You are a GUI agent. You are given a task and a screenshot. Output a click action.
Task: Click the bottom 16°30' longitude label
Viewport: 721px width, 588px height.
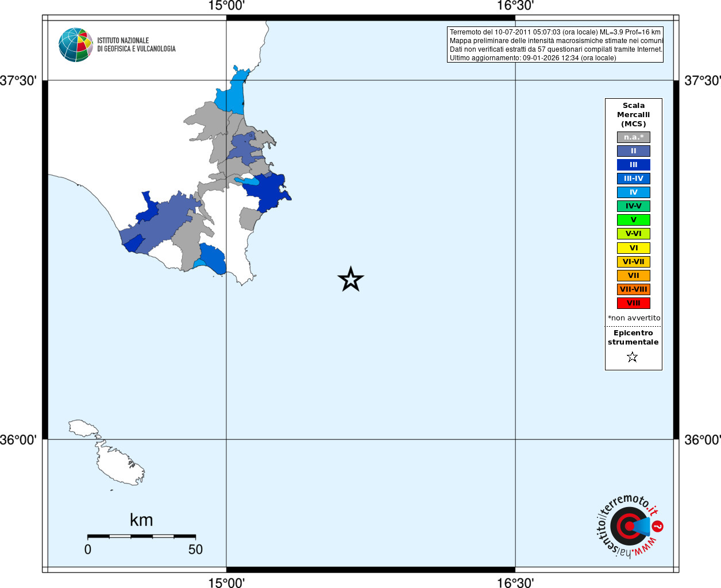(515, 582)
